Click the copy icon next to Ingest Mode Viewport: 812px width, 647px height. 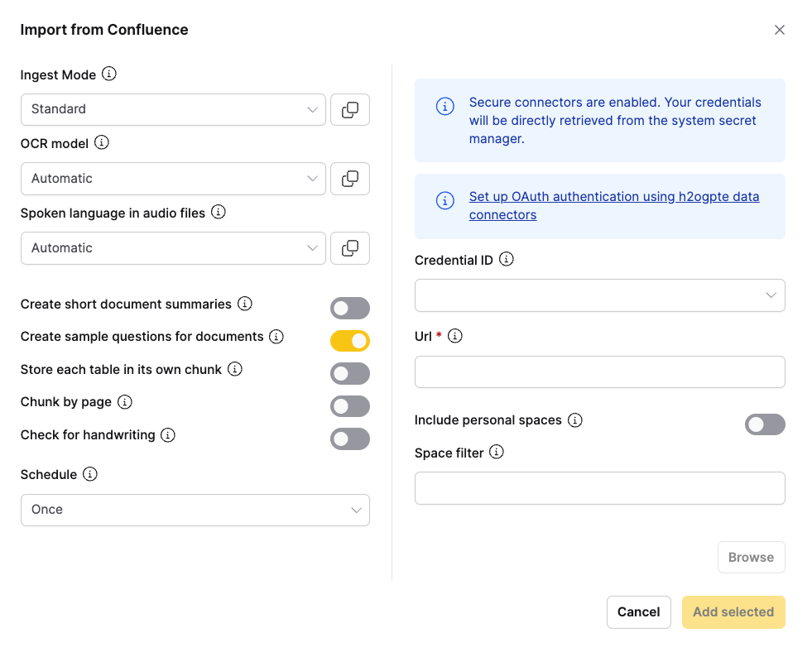pyautogui.click(x=349, y=109)
